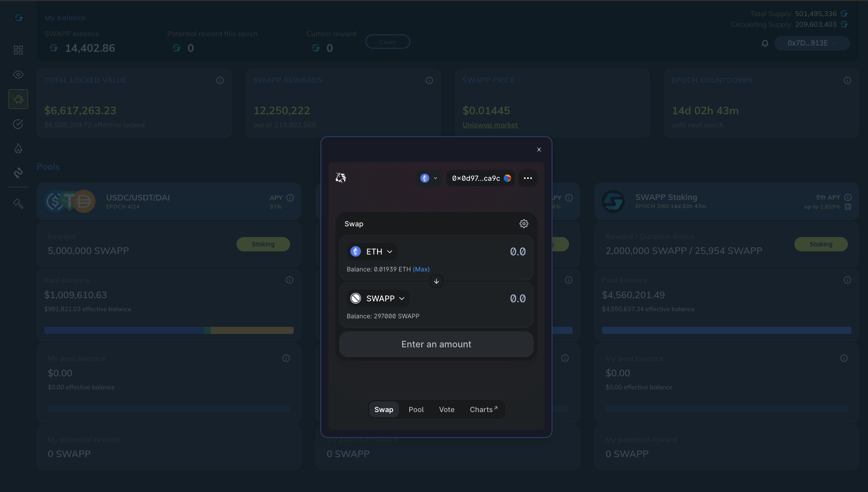Click the swap direction arrow
868x492 pixels.
pyautogui.click(x=436, y=281)
